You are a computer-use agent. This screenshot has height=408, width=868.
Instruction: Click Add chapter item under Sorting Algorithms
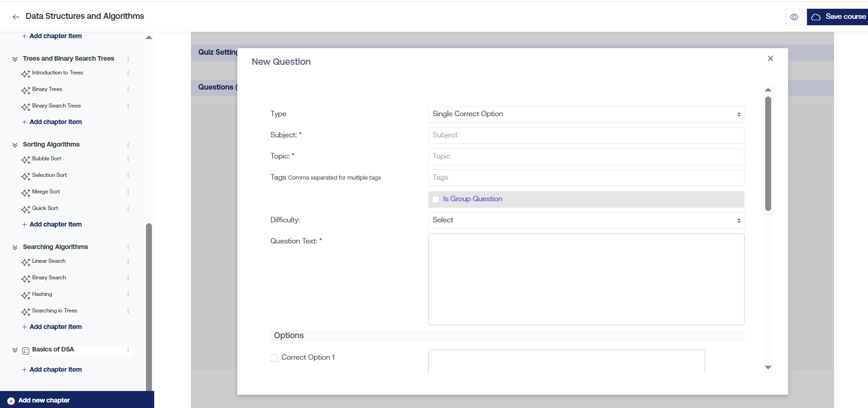click(x=56, y=225)
